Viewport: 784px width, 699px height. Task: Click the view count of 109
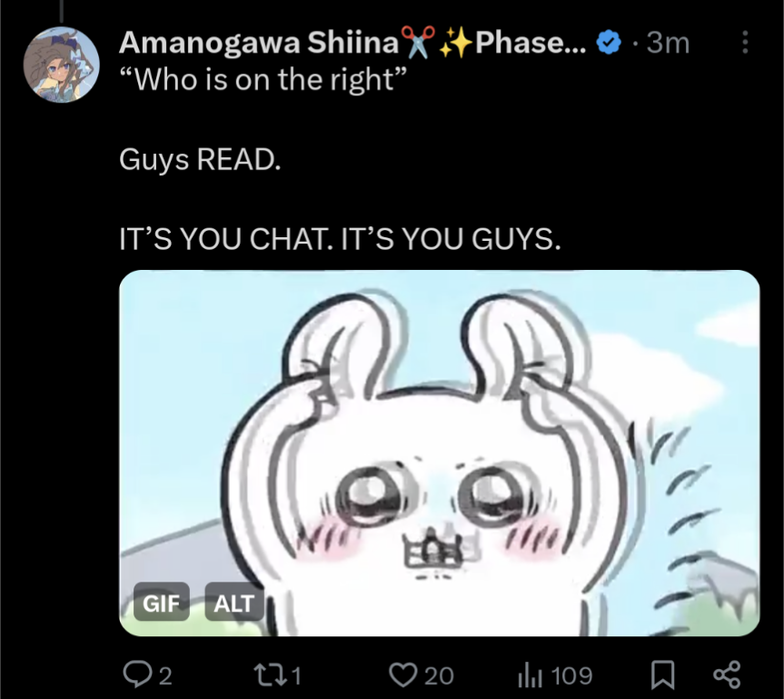572,675
